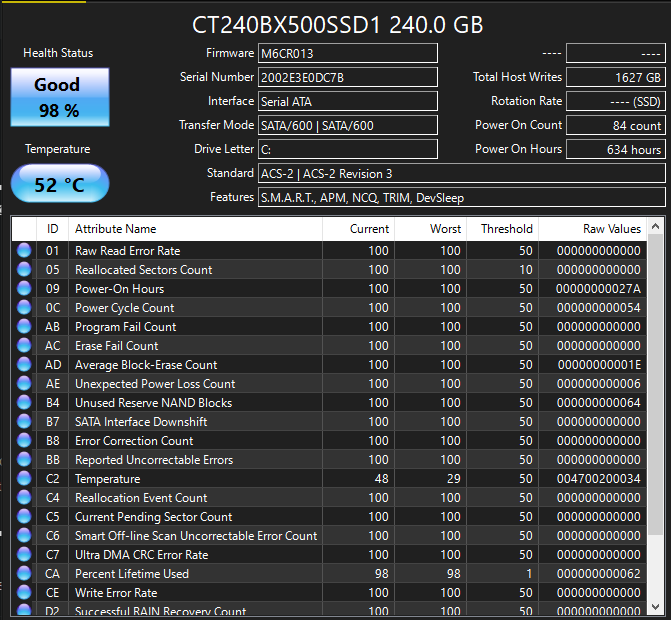Screen dimensions: 671x620
Task: Click status orb of Error Correction Count row
Action: tap(24, 440)
